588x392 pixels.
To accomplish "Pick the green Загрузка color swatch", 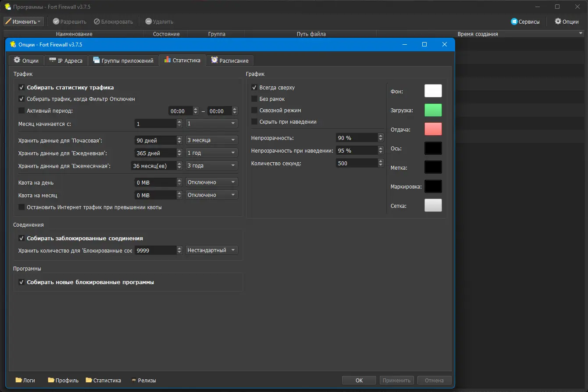I will [x=433, y=110].
